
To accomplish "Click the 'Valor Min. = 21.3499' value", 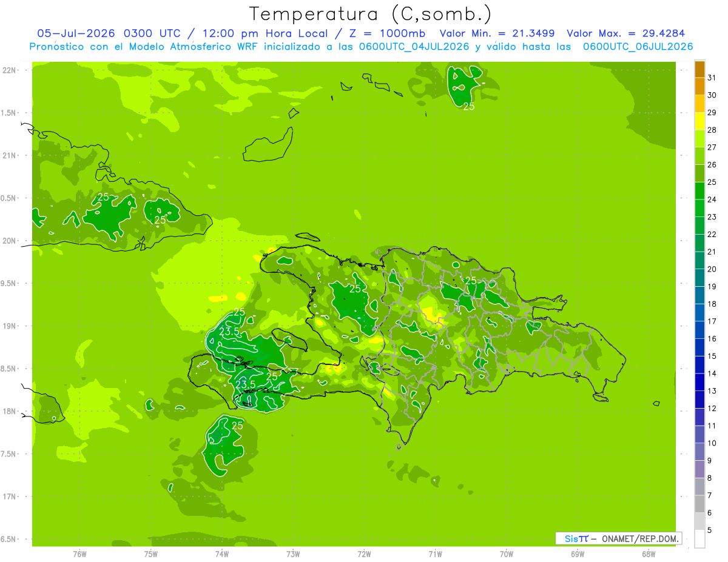I will pyautogui.click(x=497, y=33).
